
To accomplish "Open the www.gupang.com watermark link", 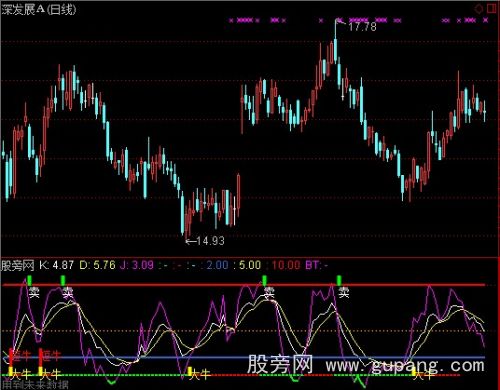I will pos(405,366).
